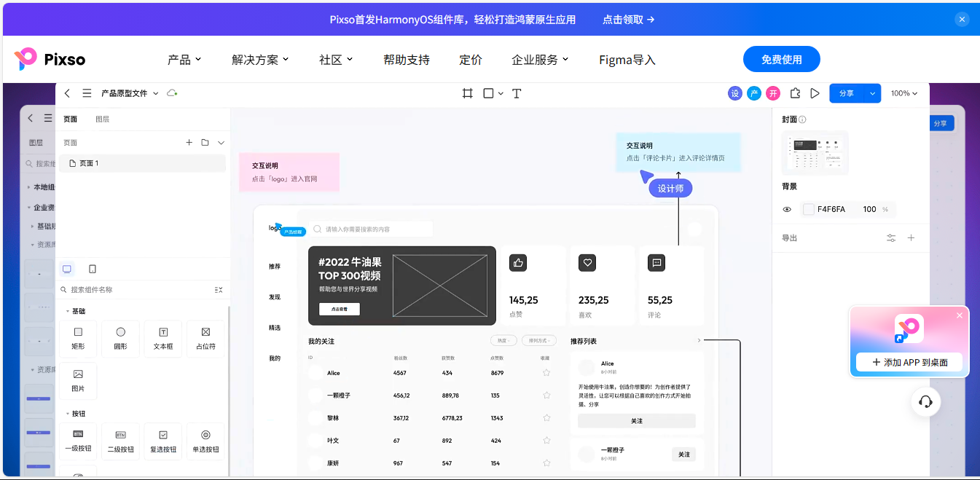980x480 pixels.
Task: Toggle background visibility eye icon
Action: 787,210
